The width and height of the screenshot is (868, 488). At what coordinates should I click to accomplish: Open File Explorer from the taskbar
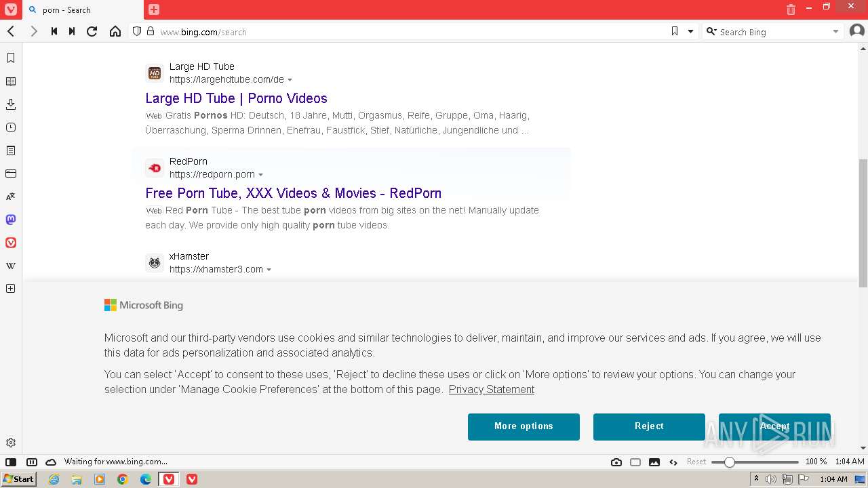pyautogui.click(x=77, y=479)
